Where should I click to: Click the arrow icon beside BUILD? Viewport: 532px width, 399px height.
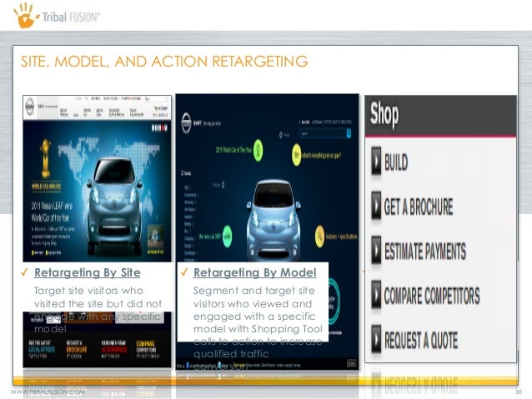pyautogui.click(x=376, y=161)
